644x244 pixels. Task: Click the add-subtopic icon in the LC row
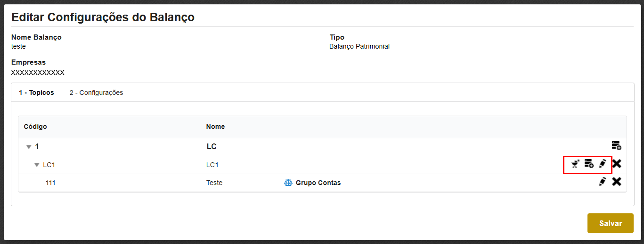point(616,145)
